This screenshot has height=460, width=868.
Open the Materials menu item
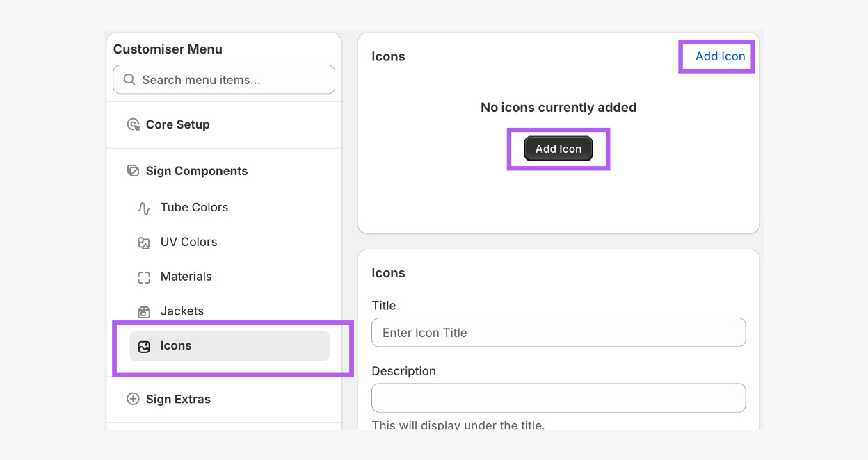click(x=186, y=277)
